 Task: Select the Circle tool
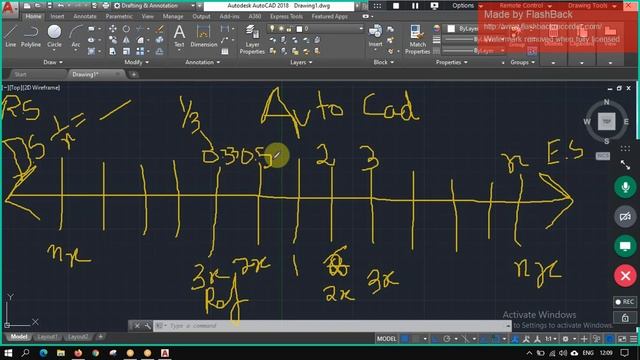pos(54,36)
